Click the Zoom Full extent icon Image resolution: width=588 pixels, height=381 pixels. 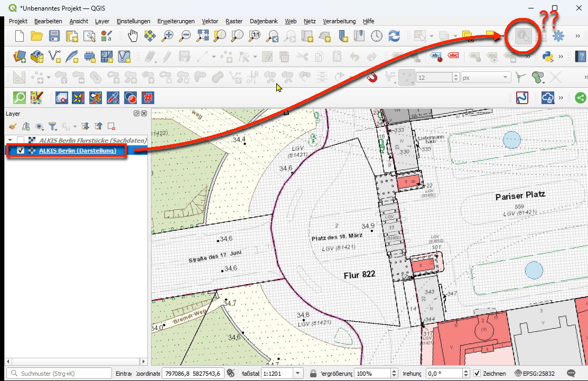click(x=203, y=36)
